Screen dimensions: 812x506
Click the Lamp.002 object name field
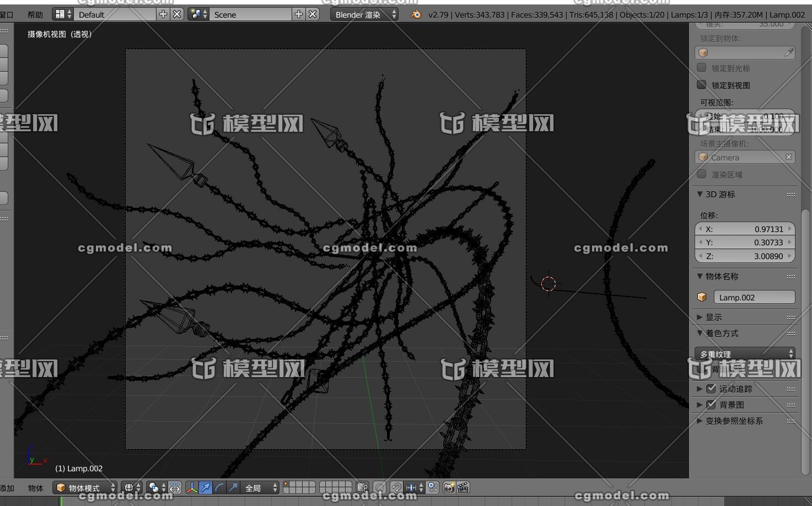(x=754, y=297)
